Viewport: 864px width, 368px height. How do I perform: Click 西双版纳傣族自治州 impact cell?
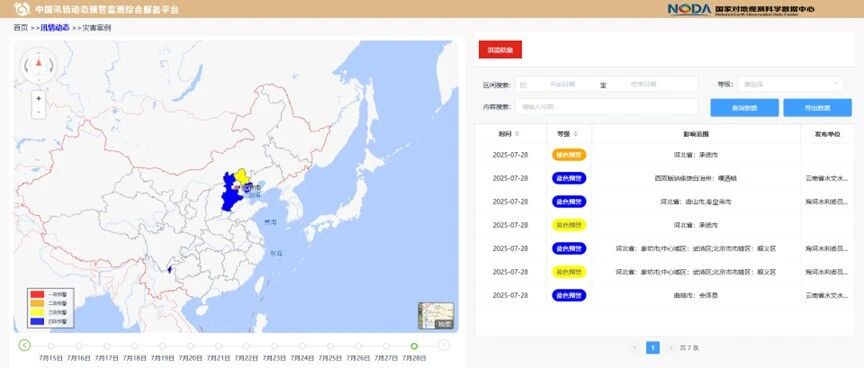click(695, 178)
